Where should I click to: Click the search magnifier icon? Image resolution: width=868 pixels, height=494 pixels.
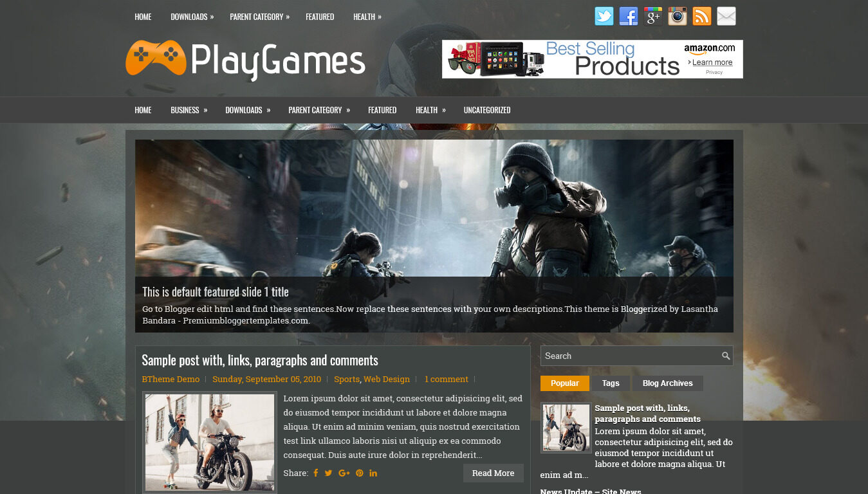(726, 356)
